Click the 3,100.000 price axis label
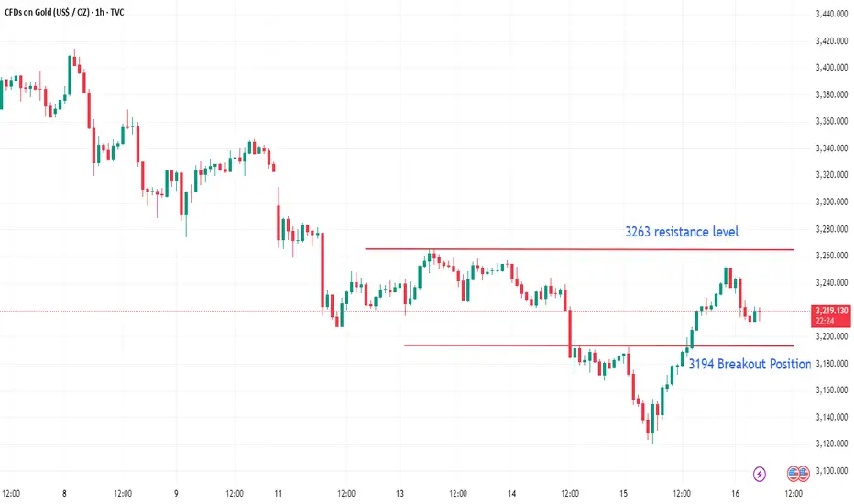Image resolution: width=854 pixels, height=504 pixels. [832, 471]
